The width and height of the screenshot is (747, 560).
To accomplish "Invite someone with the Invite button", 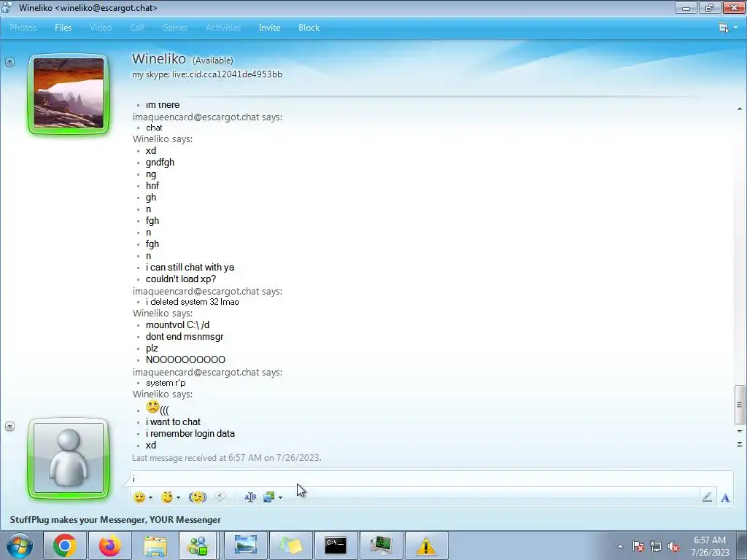I will point(269,28).
